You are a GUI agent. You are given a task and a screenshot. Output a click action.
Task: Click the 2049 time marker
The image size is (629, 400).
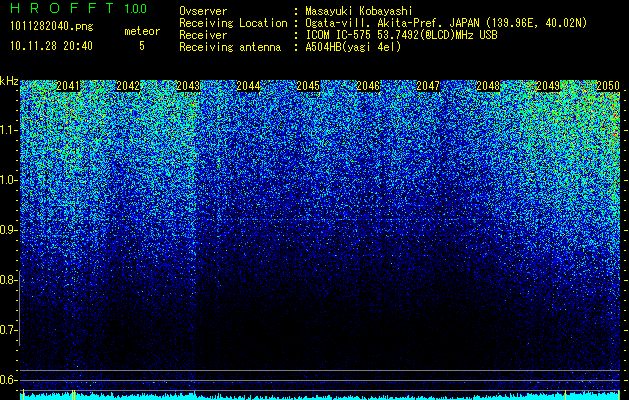click(x=548, y=86)
